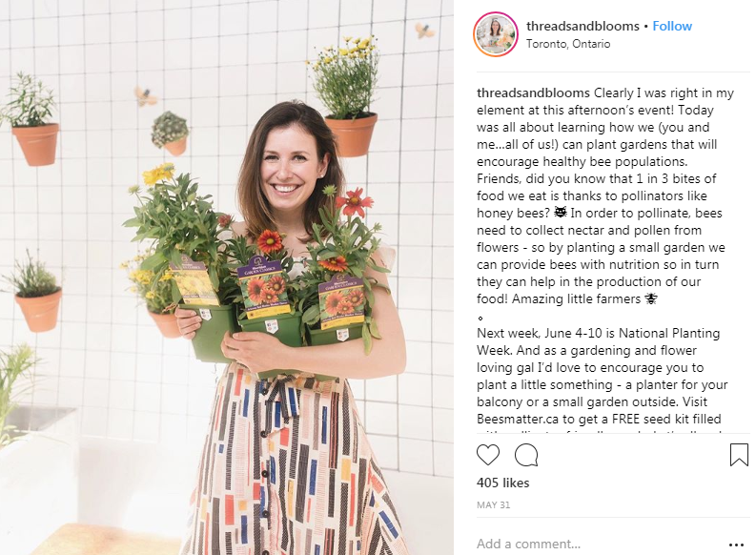Click the bold threadsandblooms username in the caption

point(533,93)
